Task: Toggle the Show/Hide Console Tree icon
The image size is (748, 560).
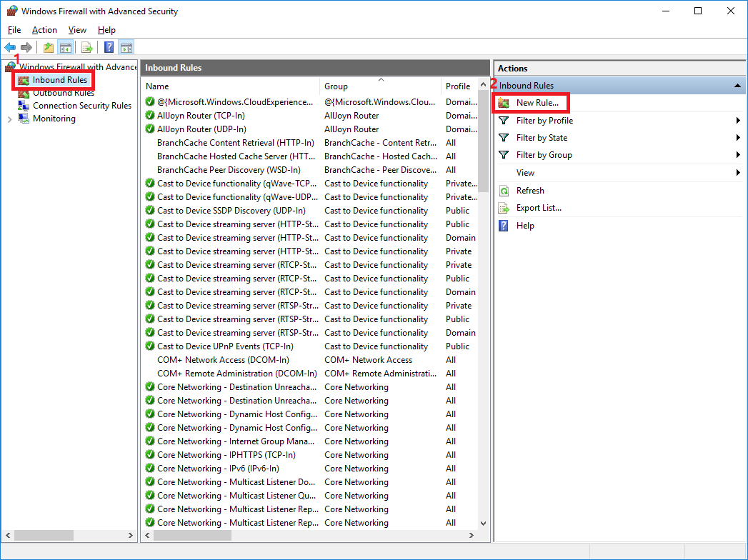Action: [65, 47]
